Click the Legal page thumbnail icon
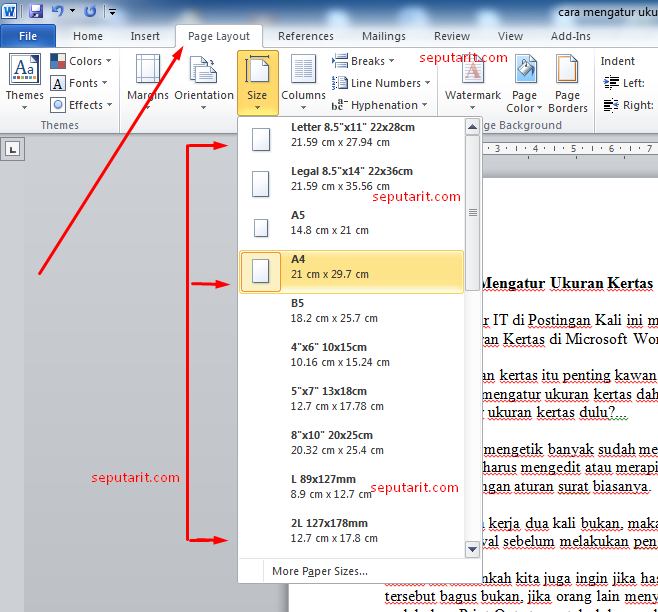 260,183
